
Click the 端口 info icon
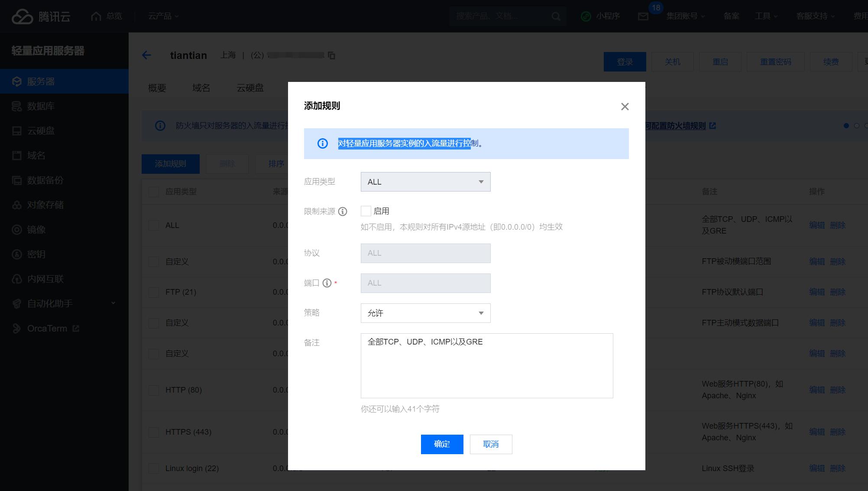[x=327, y=283]
